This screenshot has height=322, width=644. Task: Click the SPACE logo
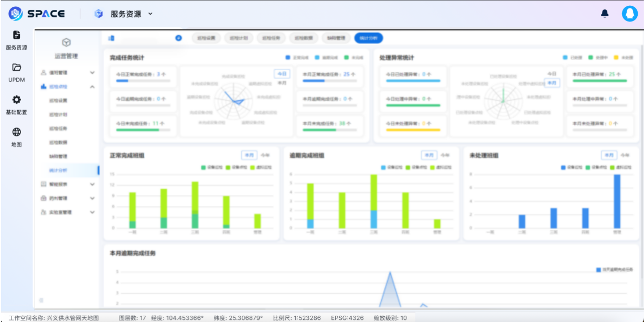pos(37,14)
